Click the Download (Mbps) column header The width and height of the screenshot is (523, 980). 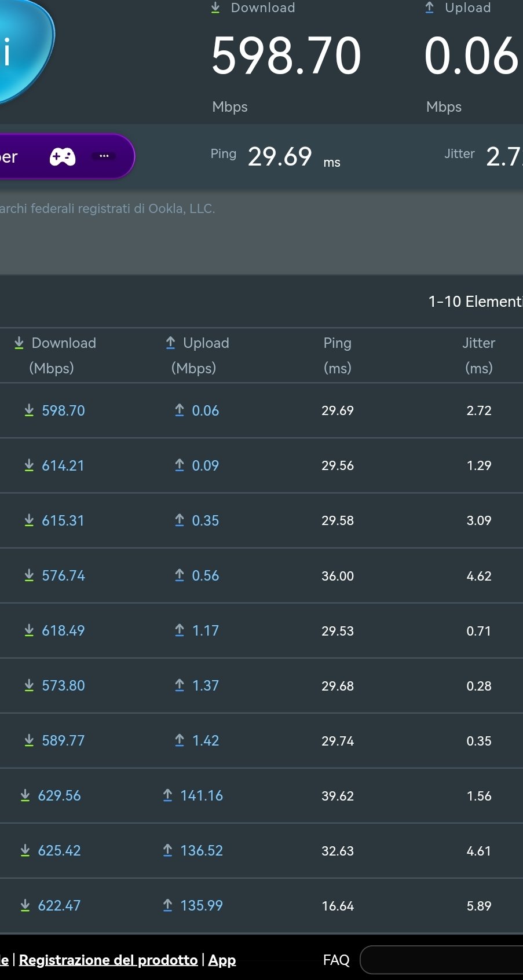click(55, 355)
